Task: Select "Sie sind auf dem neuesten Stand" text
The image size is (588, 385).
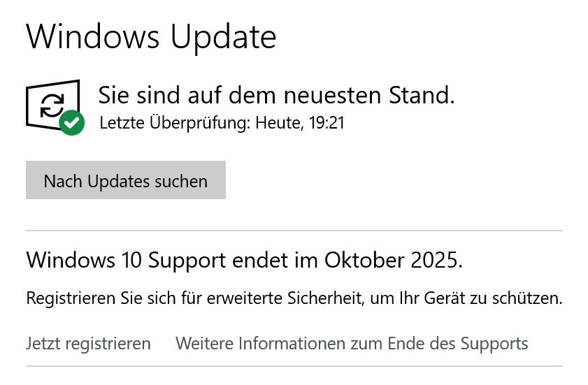Action: click(276, 94)
